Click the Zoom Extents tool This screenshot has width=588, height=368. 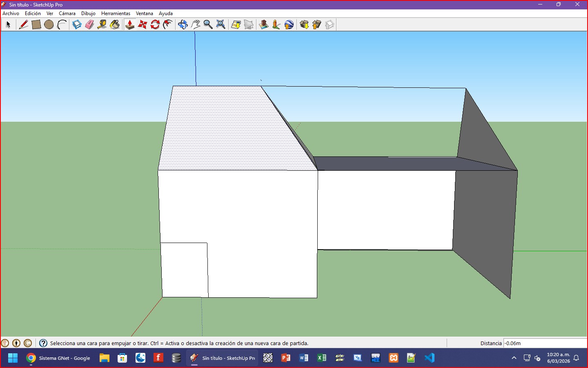[x=221, y=25]
